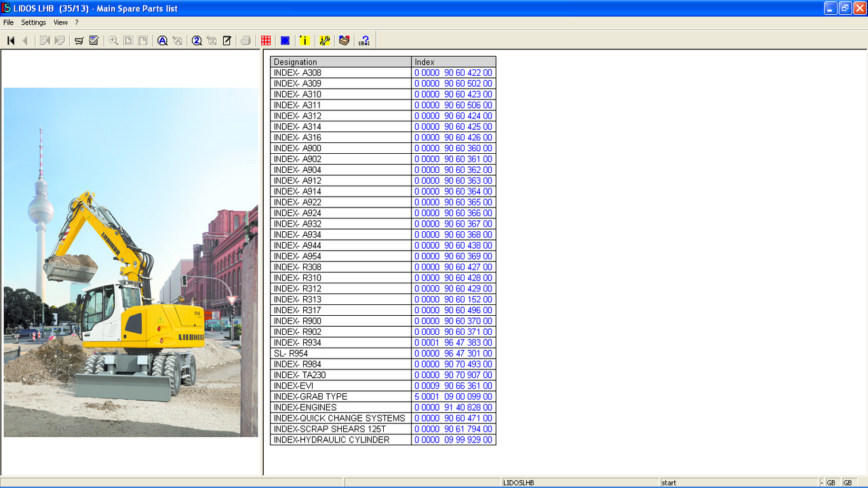The image size is (868, 488).
Task: Select the INDEX- A316 designation cell
Action: click(x=340, y=138)
